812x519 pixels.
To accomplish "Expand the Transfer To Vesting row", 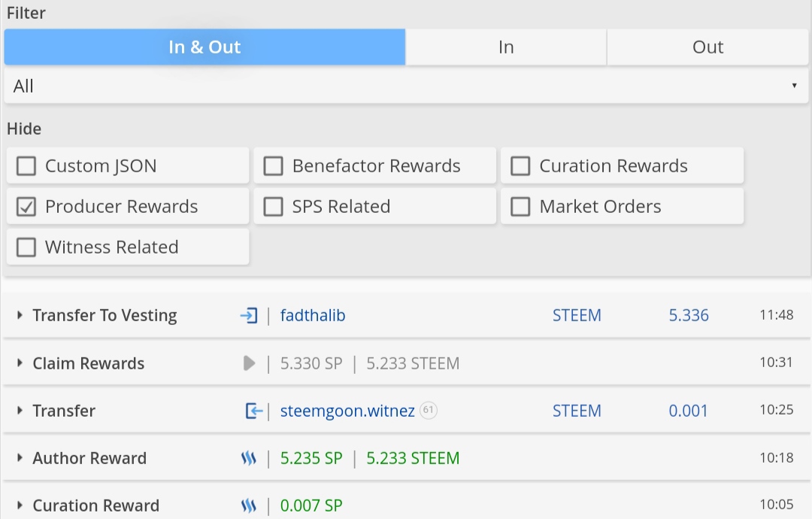I will [x=20, y=316].
